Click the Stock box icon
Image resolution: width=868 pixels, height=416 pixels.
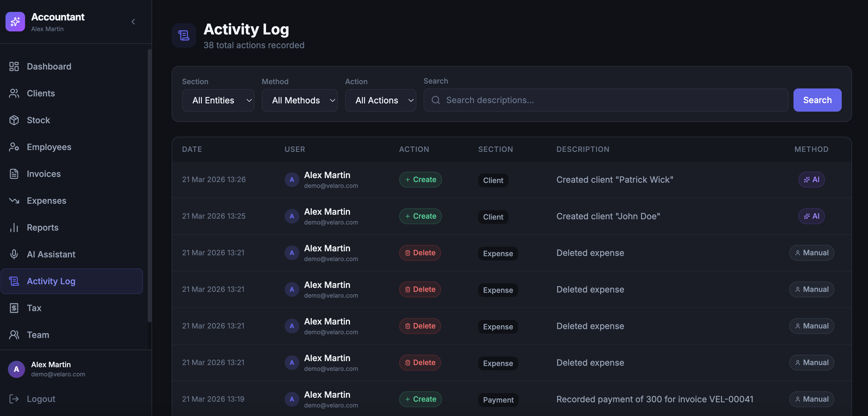[x=14, y=120]
